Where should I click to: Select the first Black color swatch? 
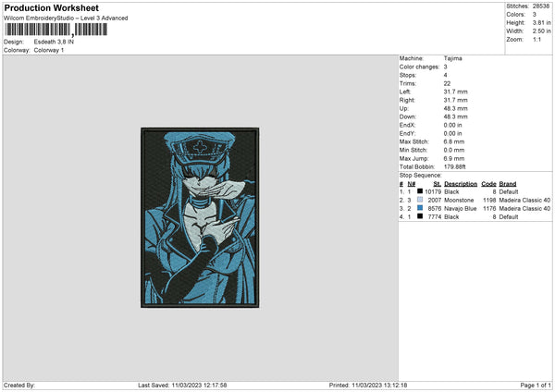(x=420, y=191)
